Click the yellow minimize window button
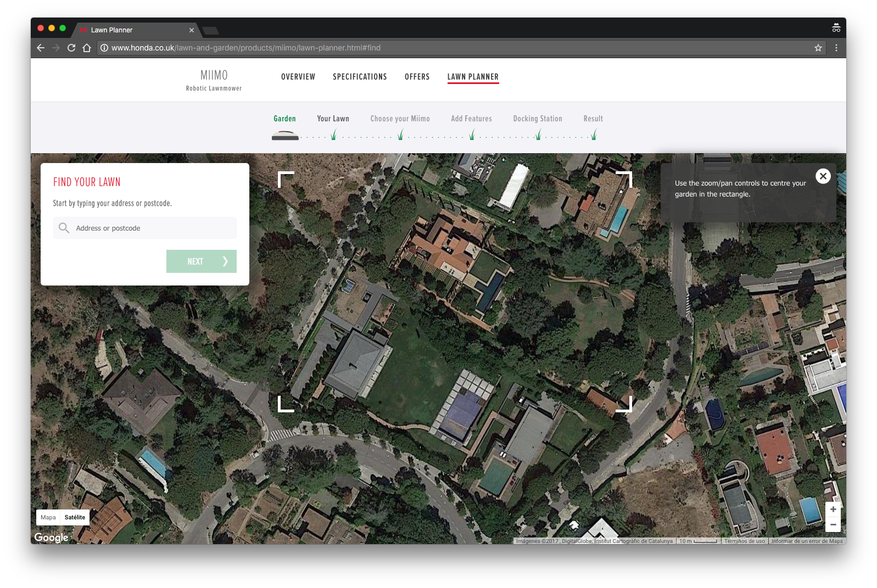The width and height of the screenshot is (877, 588). (52, 28)
